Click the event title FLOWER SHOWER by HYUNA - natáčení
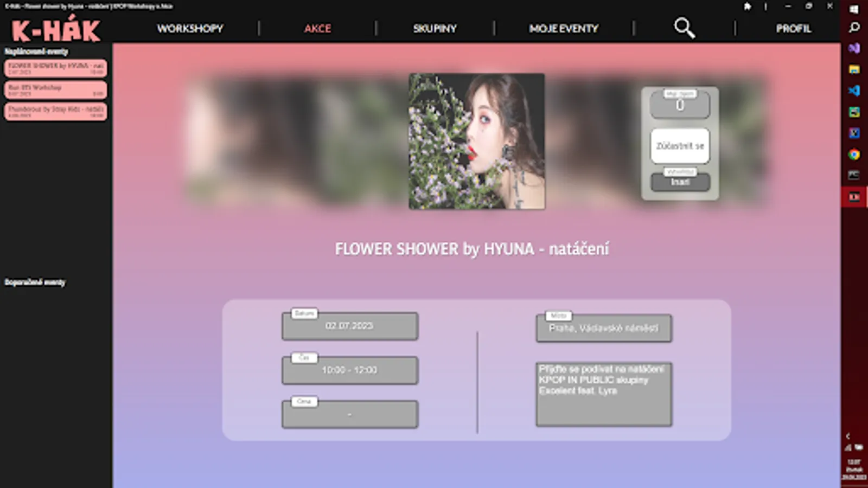 (x=472, y=249)
